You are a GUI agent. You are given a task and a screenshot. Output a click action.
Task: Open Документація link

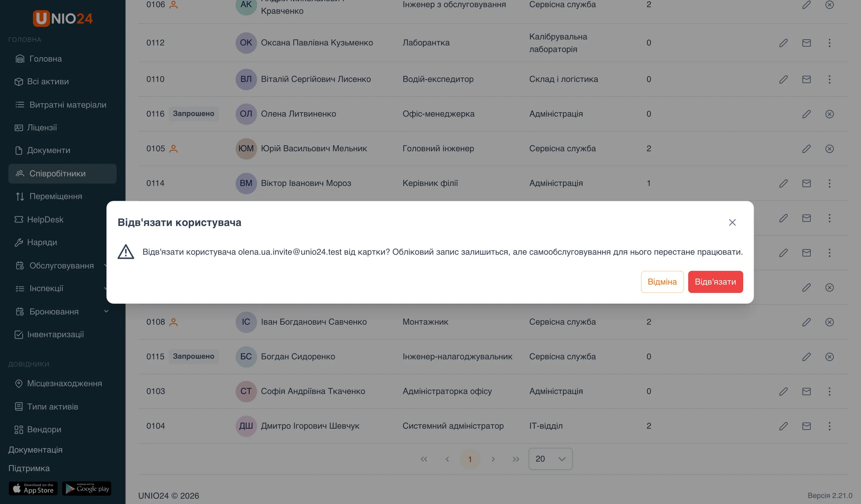[35, 450]
